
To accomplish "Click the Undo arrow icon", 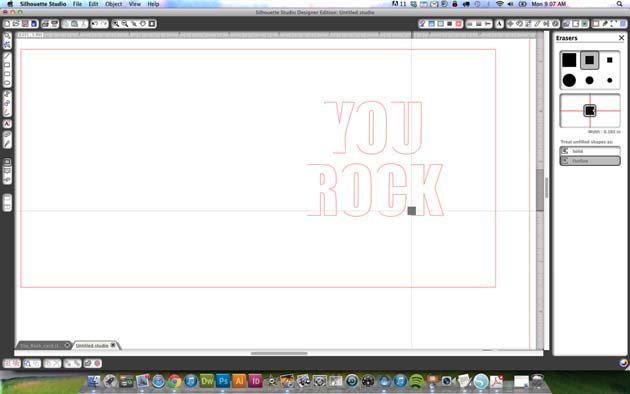I will tap(95, 24).
